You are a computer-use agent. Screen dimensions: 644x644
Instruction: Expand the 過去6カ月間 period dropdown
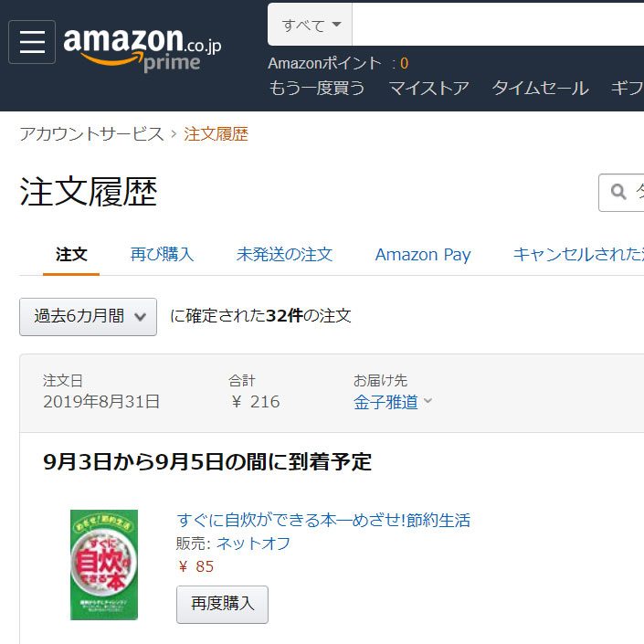point(88,317)
